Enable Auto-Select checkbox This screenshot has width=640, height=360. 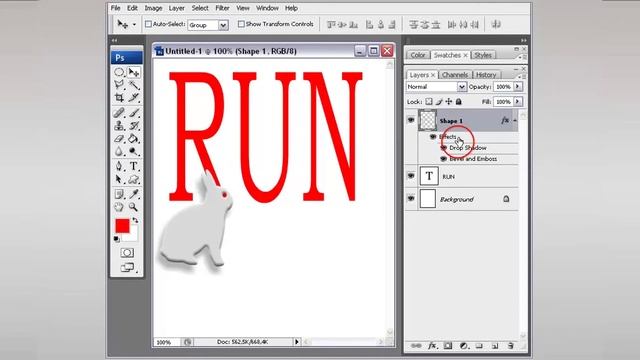pos(148,24)
